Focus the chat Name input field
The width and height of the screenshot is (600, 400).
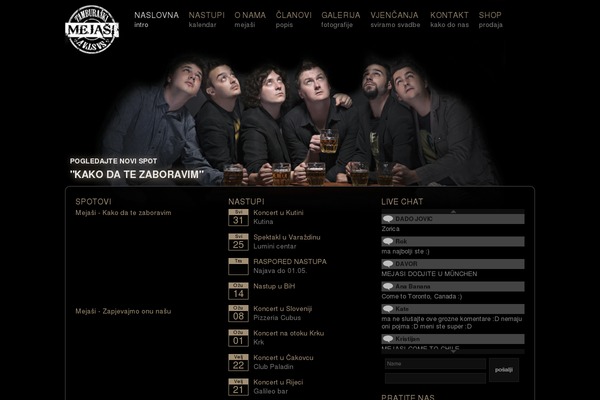point(435,364)
